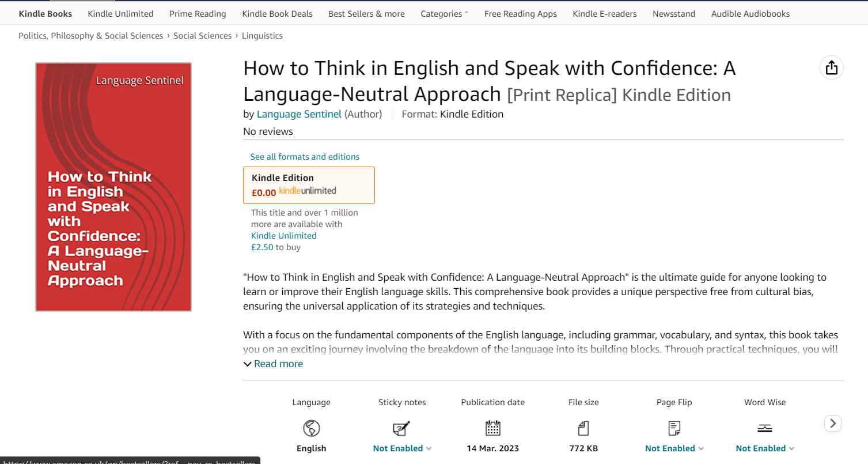Select the Kindle Edition £0.00 format box
Viewport: 868px width, 464px height.
[309, 185]
